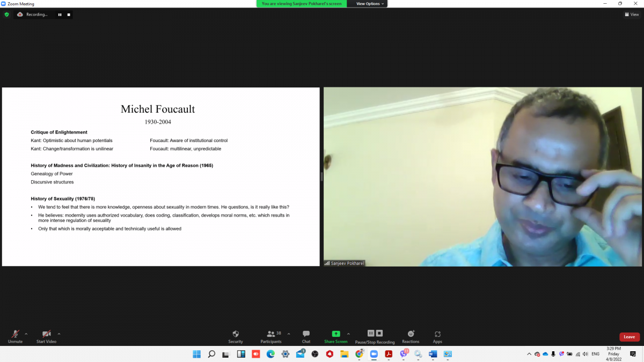
Task: Open Settings gear on taskbar
Action: (286, 354)
